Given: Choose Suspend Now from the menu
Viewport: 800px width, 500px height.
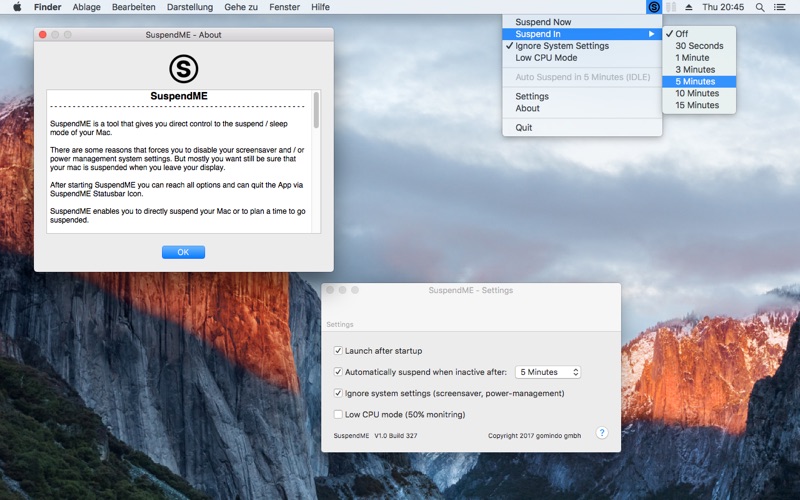Looking at the screenshot, I should 582,22.
